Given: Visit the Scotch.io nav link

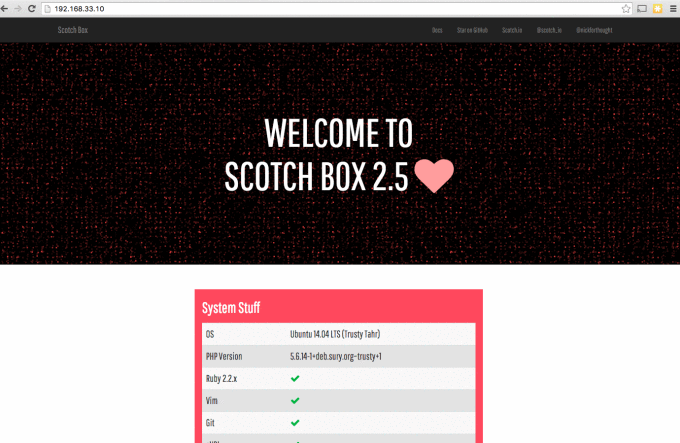Looking at the screenshot, I should coord(512,30).
